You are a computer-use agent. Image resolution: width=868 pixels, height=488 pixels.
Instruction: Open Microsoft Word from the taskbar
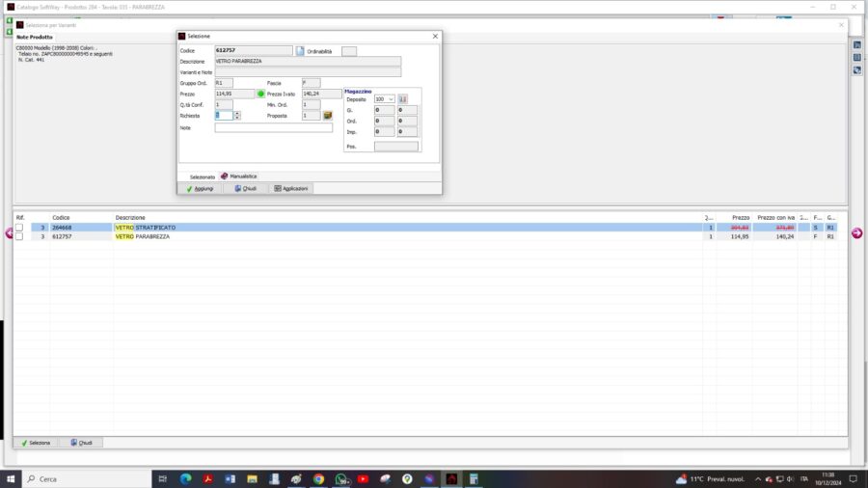[x=230, y=478]
